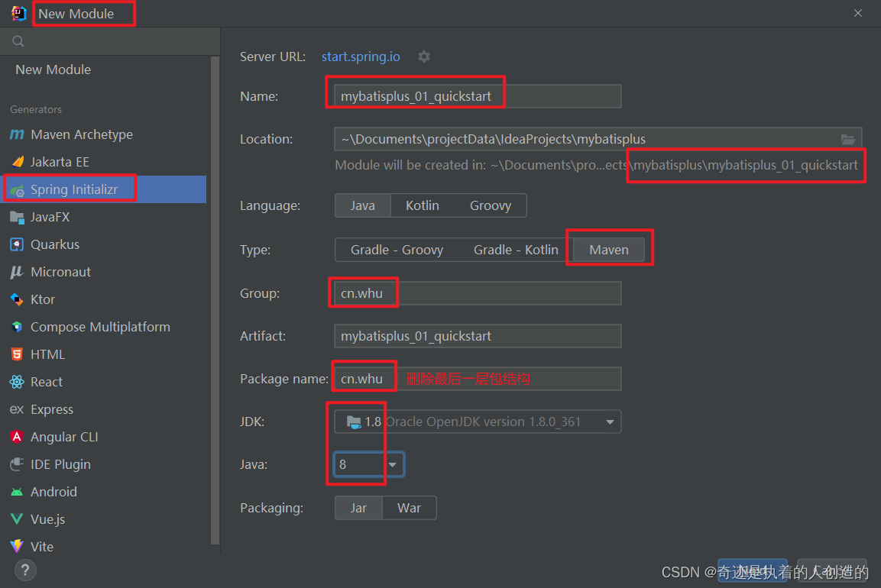Select Groovy language option

click(x=491, y=205)
